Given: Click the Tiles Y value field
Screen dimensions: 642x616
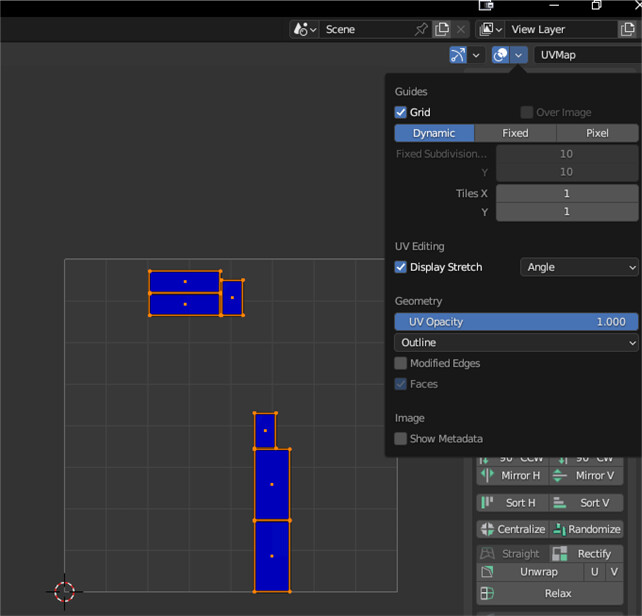Looking at the screenshot, I should point(567,212).
